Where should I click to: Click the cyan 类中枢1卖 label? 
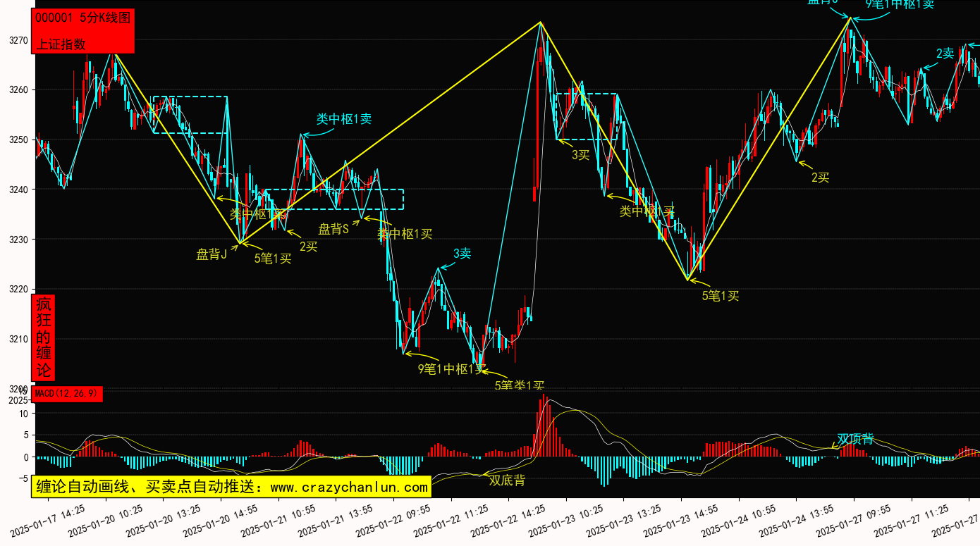click(343, 119)
